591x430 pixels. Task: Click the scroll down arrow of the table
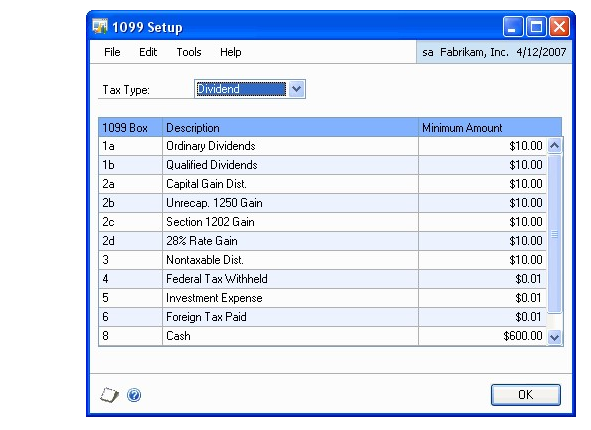point(554,337)
